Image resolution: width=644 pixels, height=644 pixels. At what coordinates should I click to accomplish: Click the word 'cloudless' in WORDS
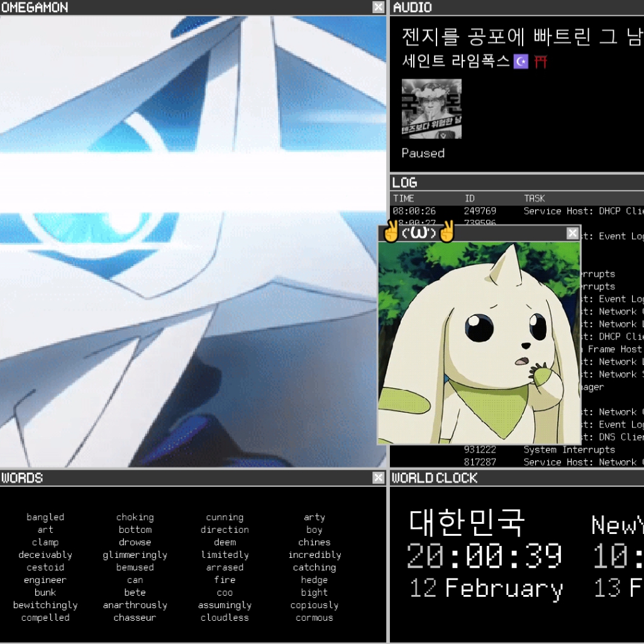(225, 618)
